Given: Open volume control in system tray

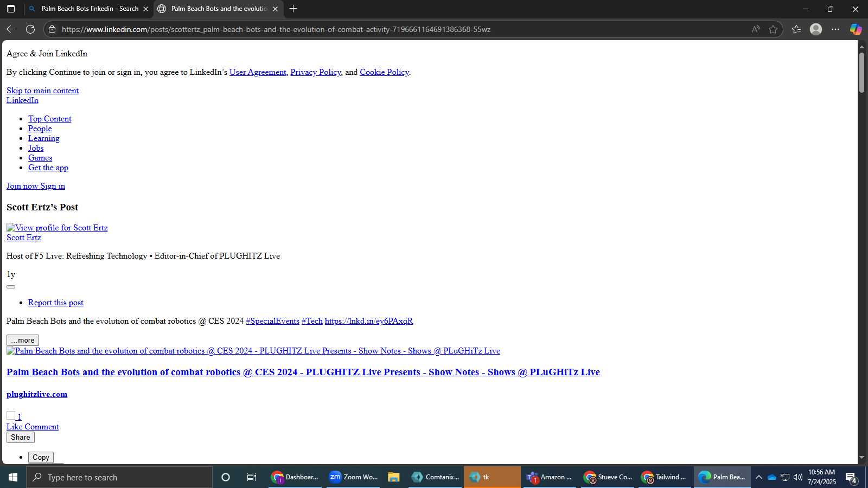Looking at the screenshot, I should [797, 477].
